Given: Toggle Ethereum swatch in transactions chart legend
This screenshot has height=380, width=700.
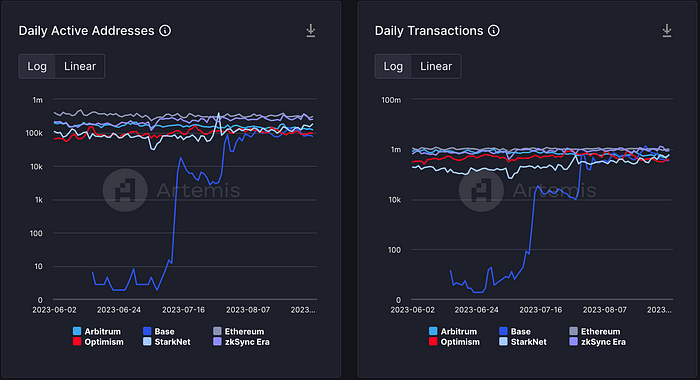Looking at the screenshot, I should point(574,331).
